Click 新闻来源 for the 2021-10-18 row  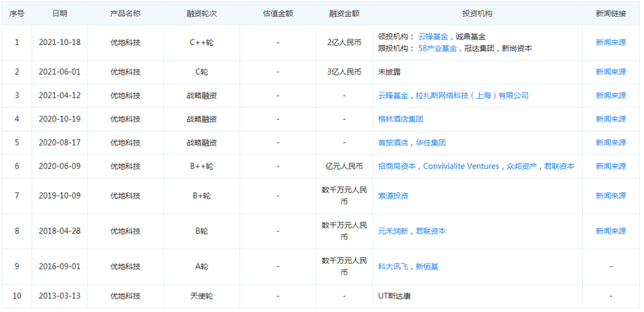(x=611, y=43)
